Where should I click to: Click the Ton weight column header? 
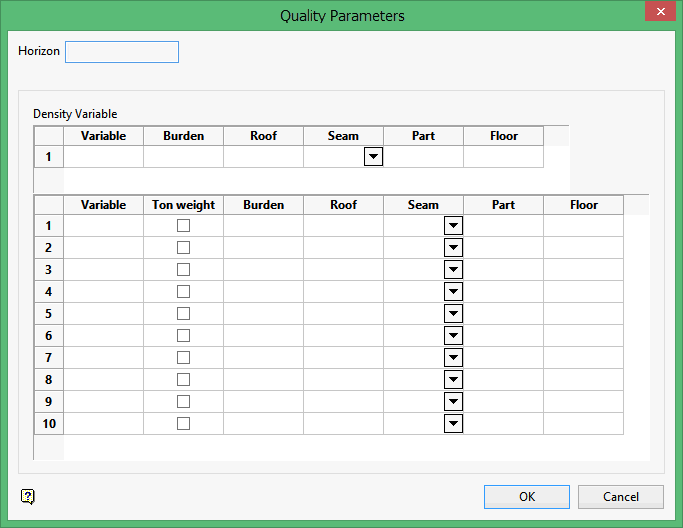[x=183, y=205]
